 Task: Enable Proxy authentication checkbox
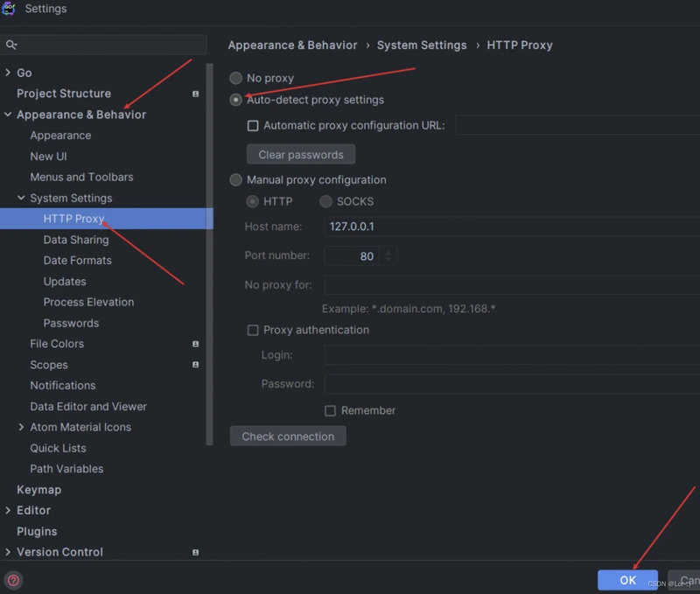[x=253, y=330]
